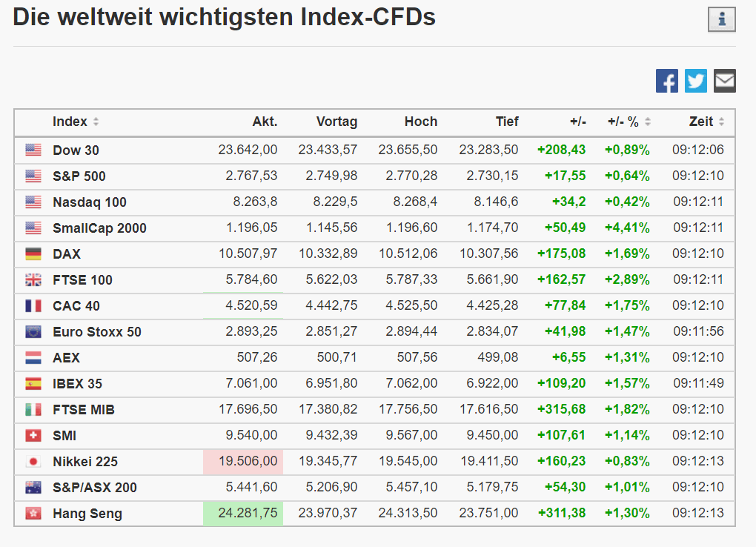Open the FTSE 100 index link

point(82,279)
